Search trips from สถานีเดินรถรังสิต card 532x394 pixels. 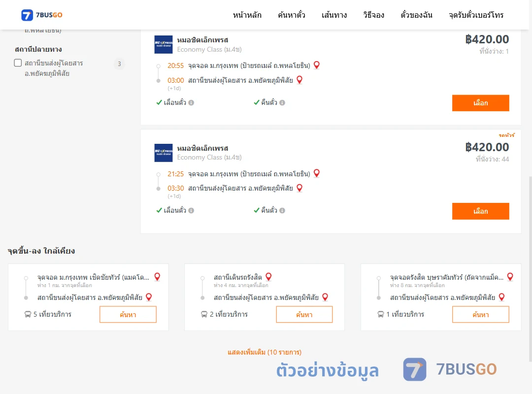click(304, 315)
